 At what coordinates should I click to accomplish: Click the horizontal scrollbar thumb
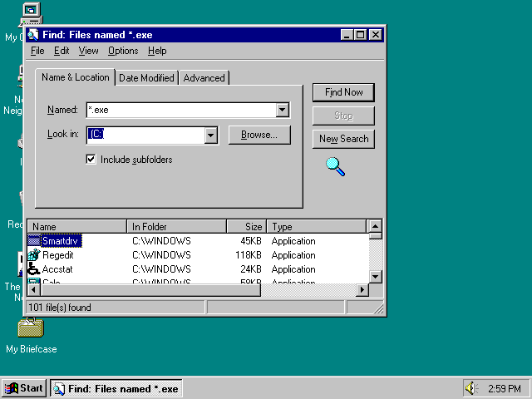(150, 290)
